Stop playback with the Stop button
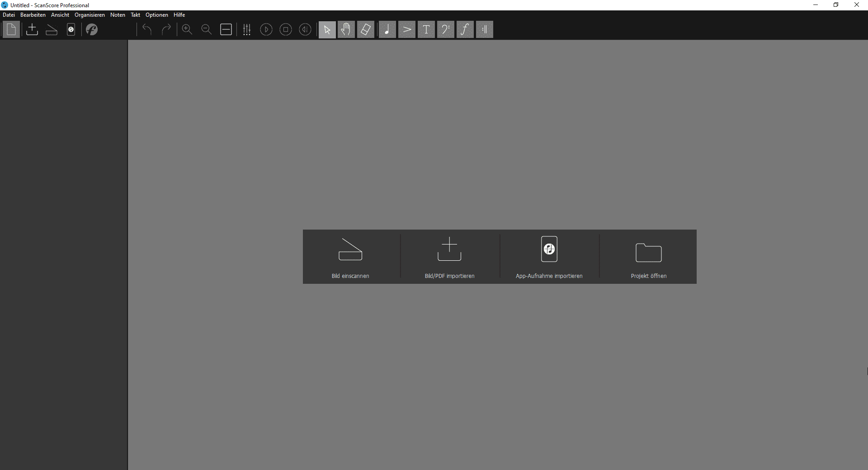The image size is (868, 470). pos(286,30)
